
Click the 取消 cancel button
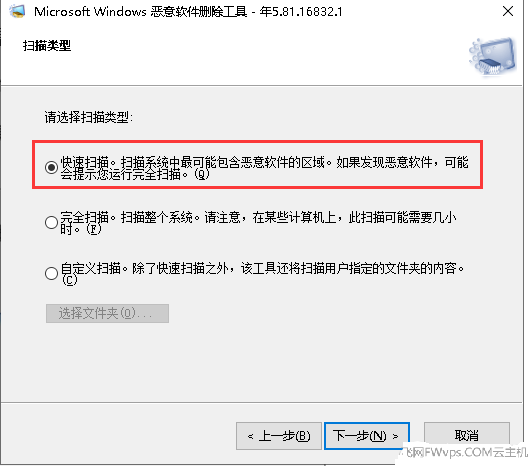coord(467,435)
